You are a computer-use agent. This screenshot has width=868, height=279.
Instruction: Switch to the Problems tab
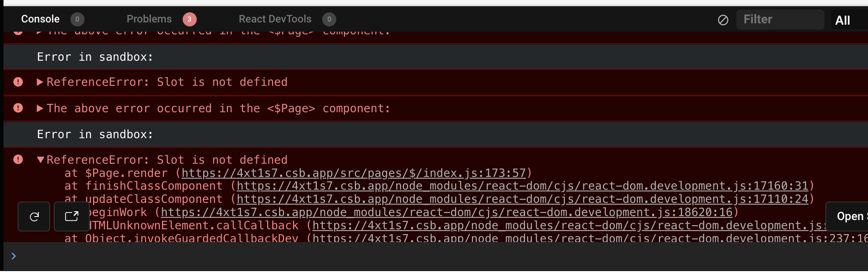149,19
